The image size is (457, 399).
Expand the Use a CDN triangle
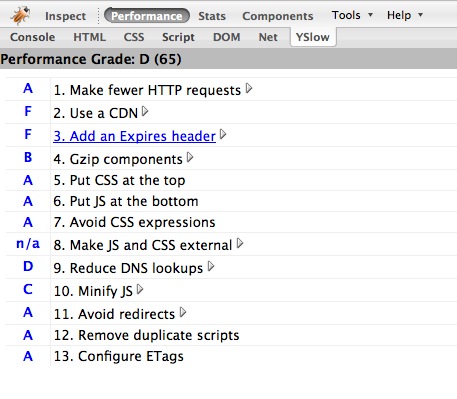click(145, 112)
